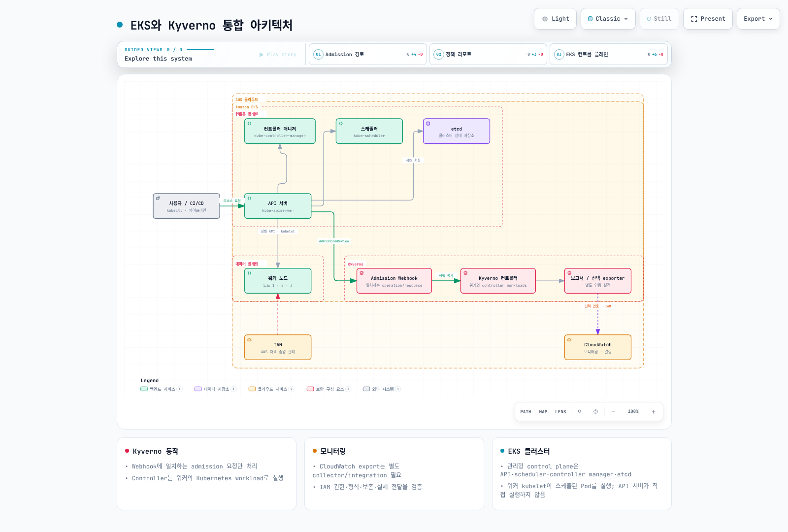
Task: Select guided view 02 정책 리포트
Action: tap(488, 55)
